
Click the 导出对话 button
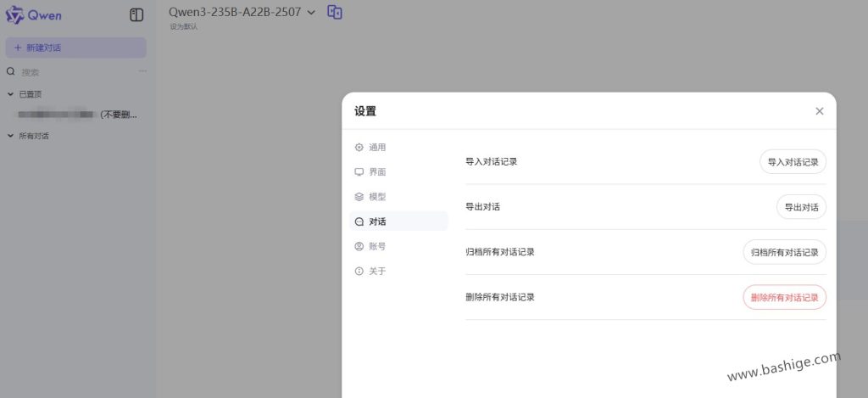801,207
